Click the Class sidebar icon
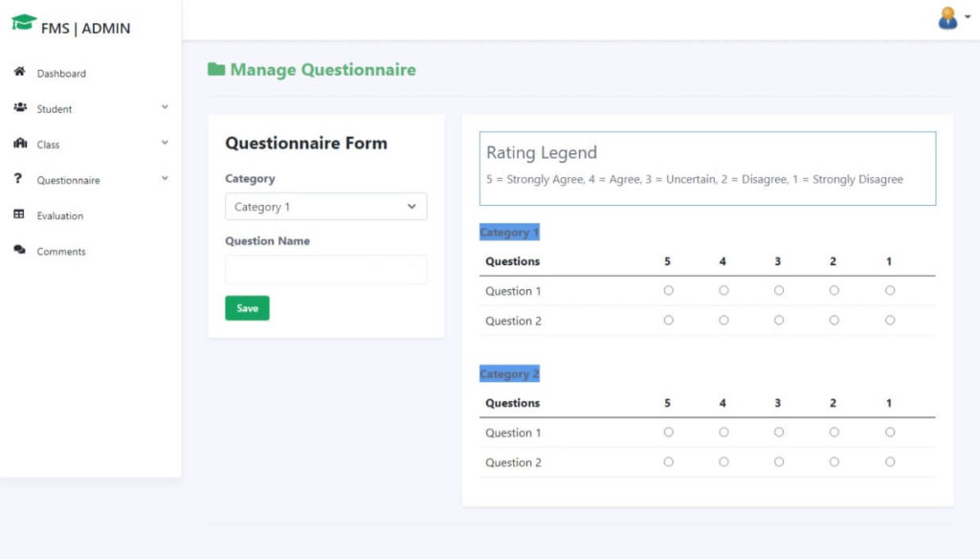Viewport: 980px width, 559px height. tap(21, 145)
